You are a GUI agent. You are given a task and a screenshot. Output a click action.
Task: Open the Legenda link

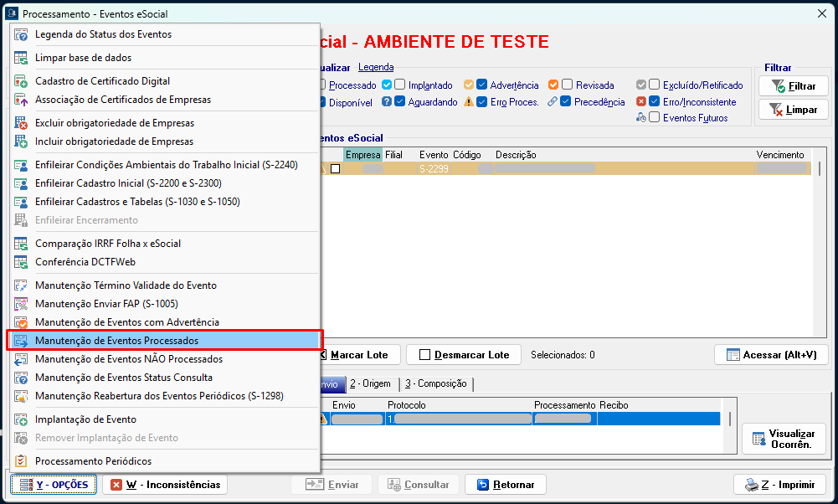[376, 67]
